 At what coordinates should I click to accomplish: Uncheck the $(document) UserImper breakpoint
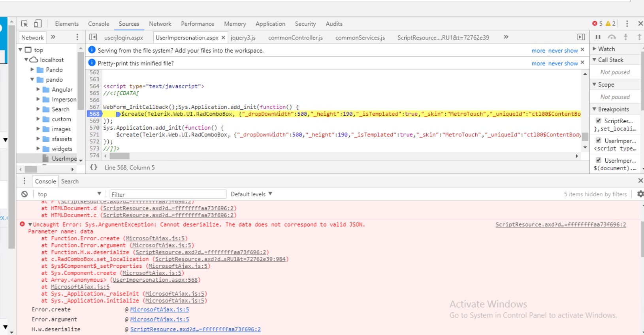599,160
